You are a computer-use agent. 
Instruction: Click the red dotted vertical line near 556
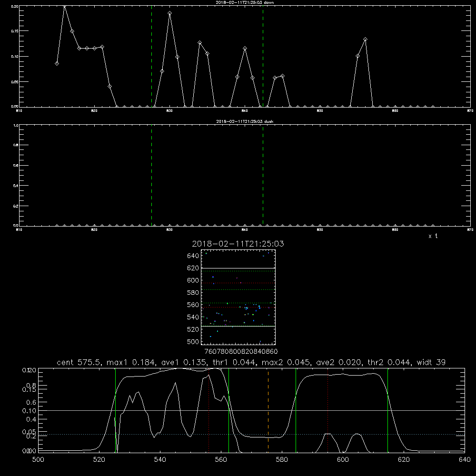(209, 410)
